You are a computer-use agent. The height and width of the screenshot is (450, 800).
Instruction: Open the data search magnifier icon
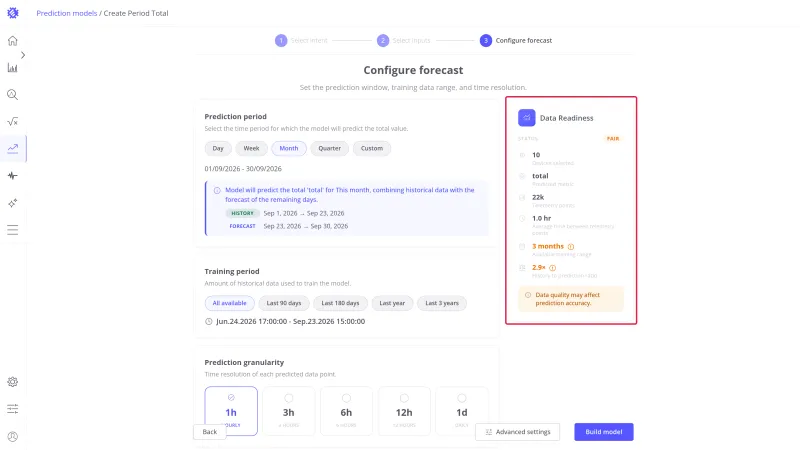click(13, 94)
